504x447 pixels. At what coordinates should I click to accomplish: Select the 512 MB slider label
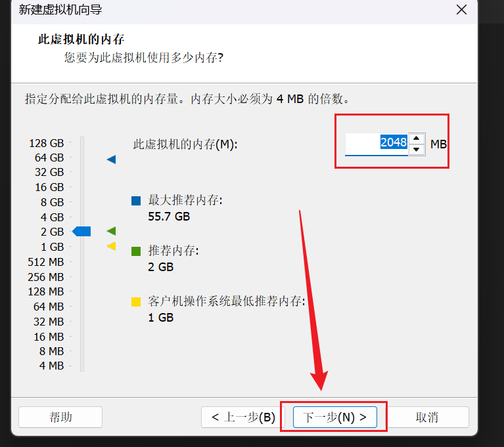click(x=45, y=262)
